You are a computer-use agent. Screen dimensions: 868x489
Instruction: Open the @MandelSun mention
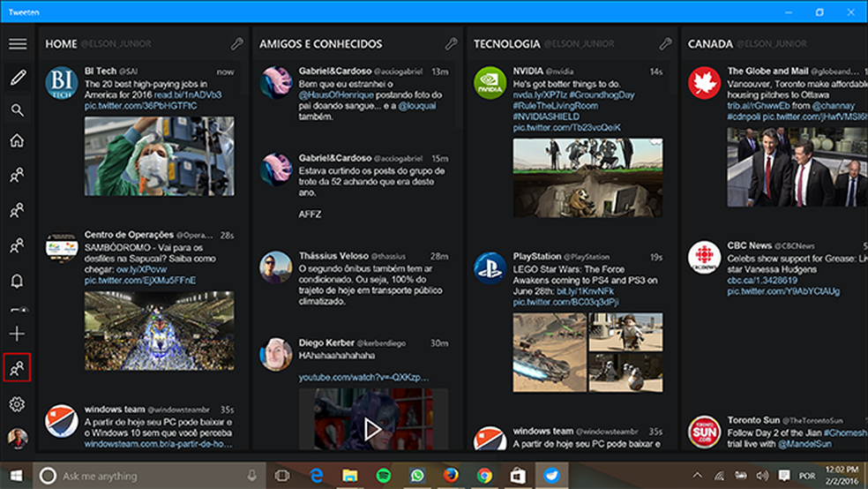click(x=804, y=444)
